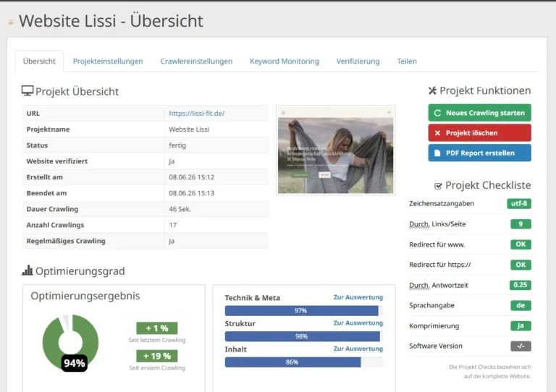556x392 pixels.
Task: Click the OK badge for Redirect für https://
Action: click(x=521, y=265)
